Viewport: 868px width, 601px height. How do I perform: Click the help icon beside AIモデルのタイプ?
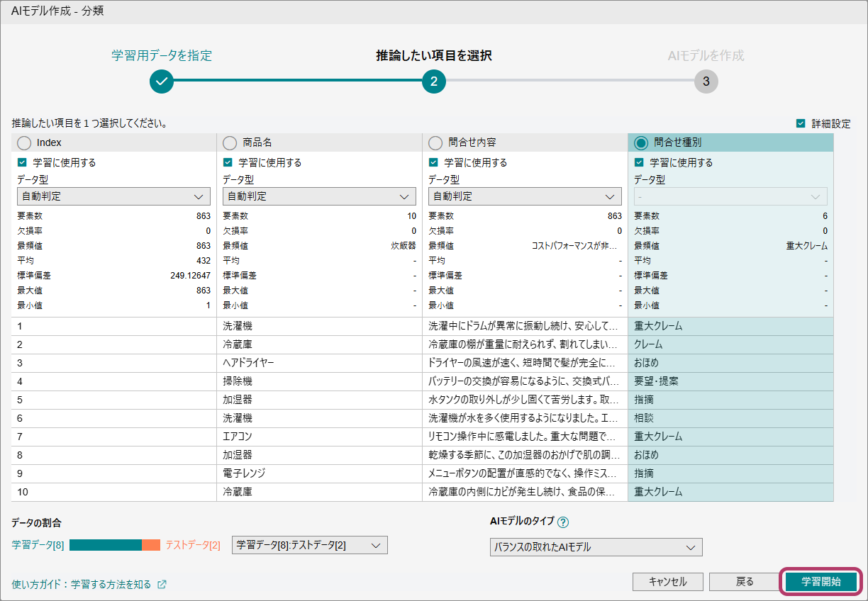click(564, 523)
